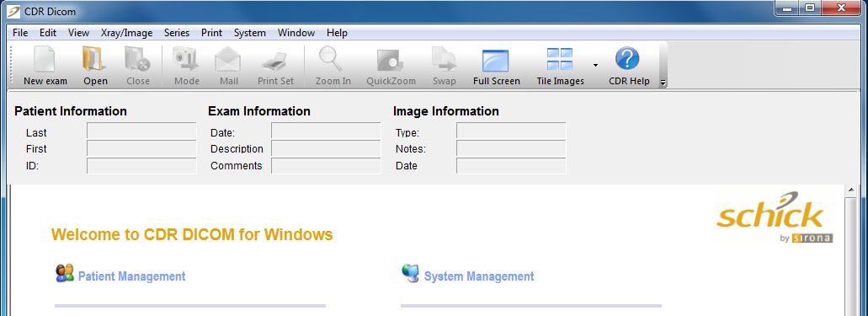Click the image Type field
This screenshot has width=868, height=316.
click(511, 131)
